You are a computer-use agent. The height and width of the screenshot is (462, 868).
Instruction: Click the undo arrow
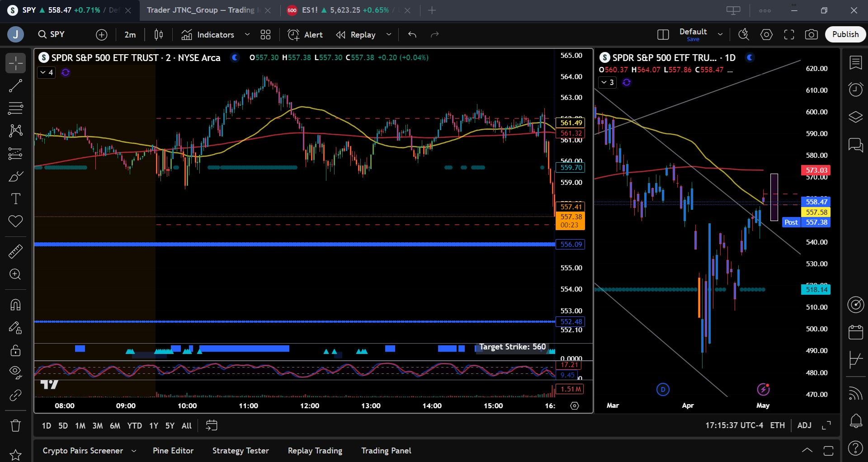coord(412,35)
